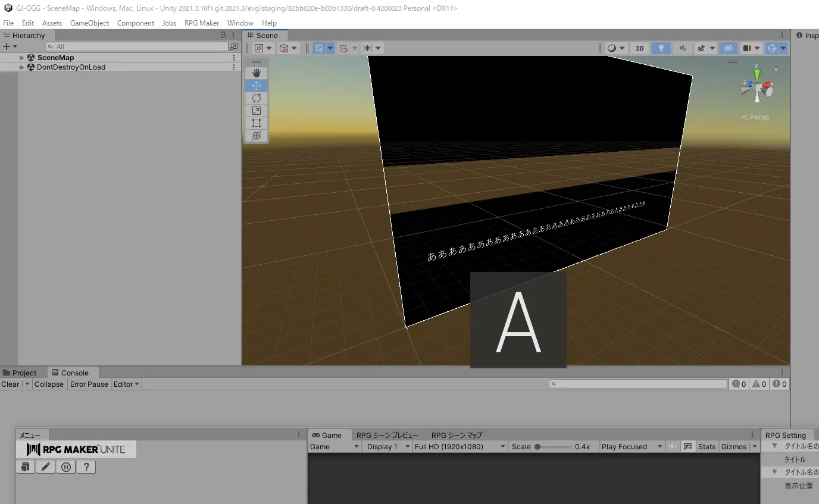Viewport: 819px width, 504px height.
Task: Click the Console Clear button
Action: (x=10, y=384)
